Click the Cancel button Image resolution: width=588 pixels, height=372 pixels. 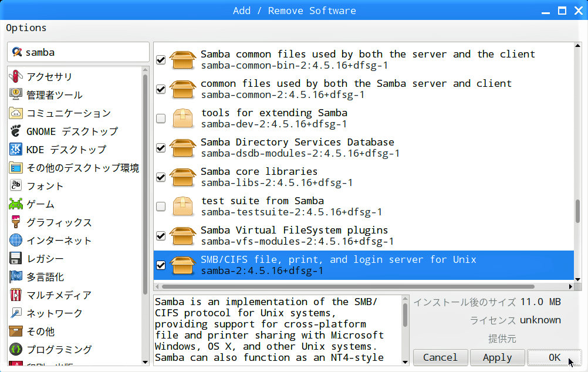pyautogui.click(x=441, y=357)
